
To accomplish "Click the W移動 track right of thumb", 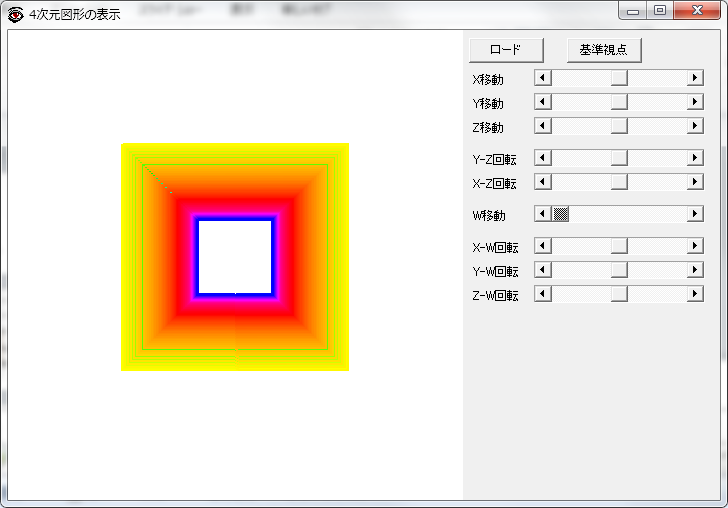I will (628, 214).
